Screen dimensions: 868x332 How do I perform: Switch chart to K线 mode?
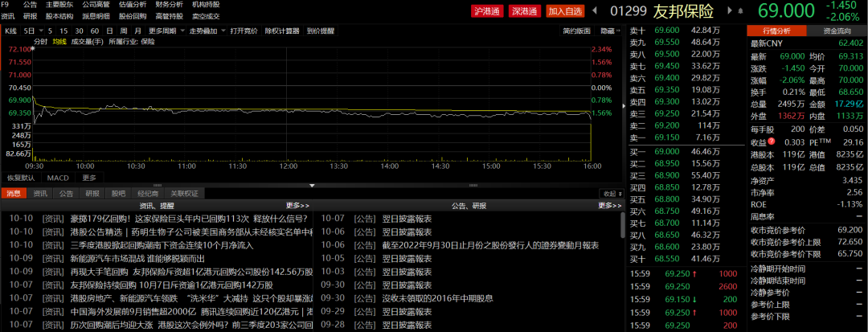(x=11, y=31)
